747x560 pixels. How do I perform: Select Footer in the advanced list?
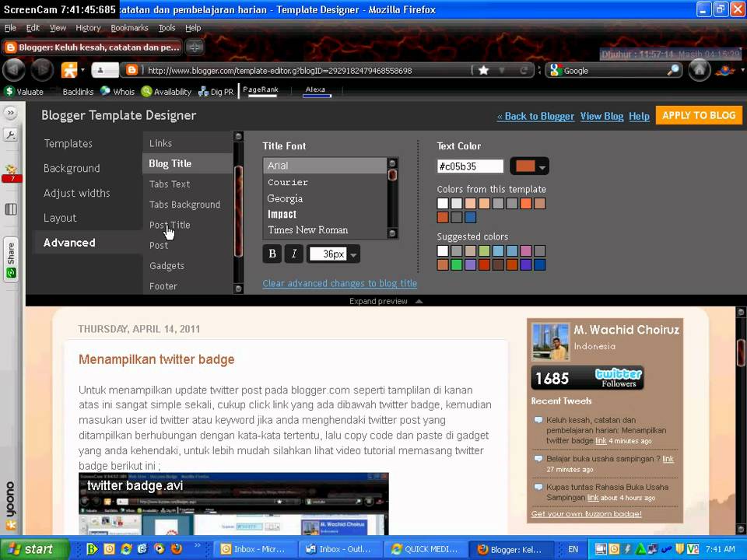tap(163, 286)
